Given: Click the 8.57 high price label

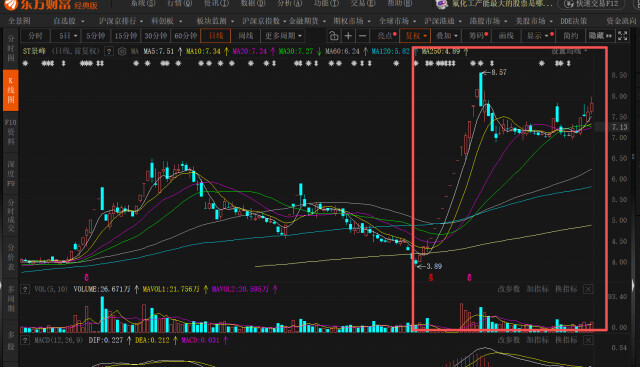Looking at the screenshot, I should pos(499,73).
